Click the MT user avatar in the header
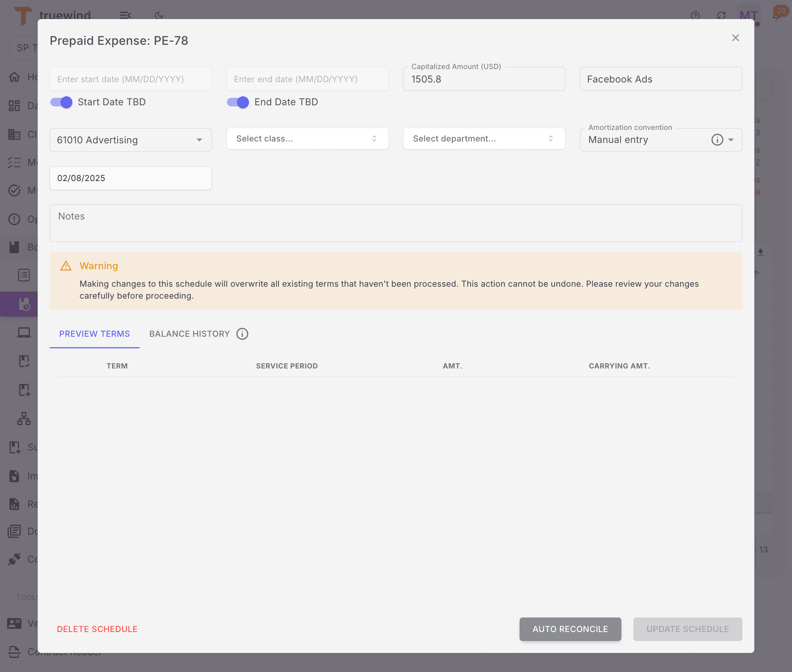 tap(749, 16)
